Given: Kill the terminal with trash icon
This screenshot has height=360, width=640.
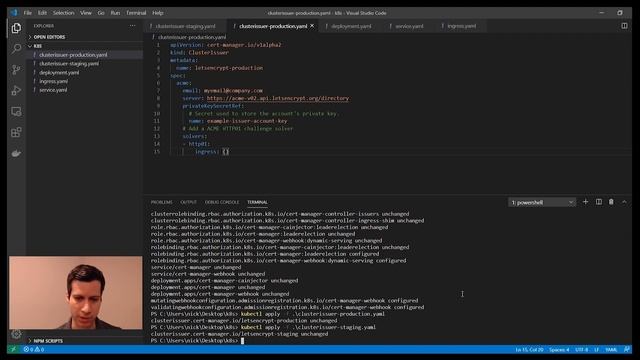Looking at the screenshot, I should click(x=611, y=202).
